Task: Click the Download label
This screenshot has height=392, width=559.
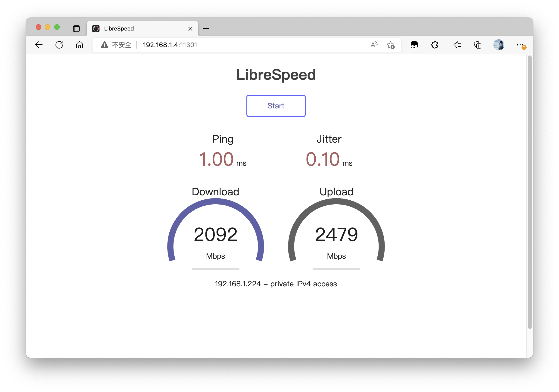Action: pos(215,192)
